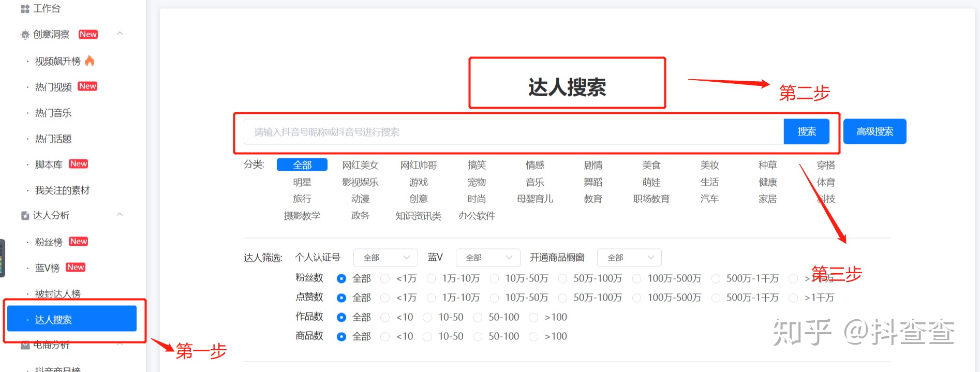Image resolution: width=980 pixels, height=372 pixels.
Task: Select the 情感 category
Action: coord(535,165)
